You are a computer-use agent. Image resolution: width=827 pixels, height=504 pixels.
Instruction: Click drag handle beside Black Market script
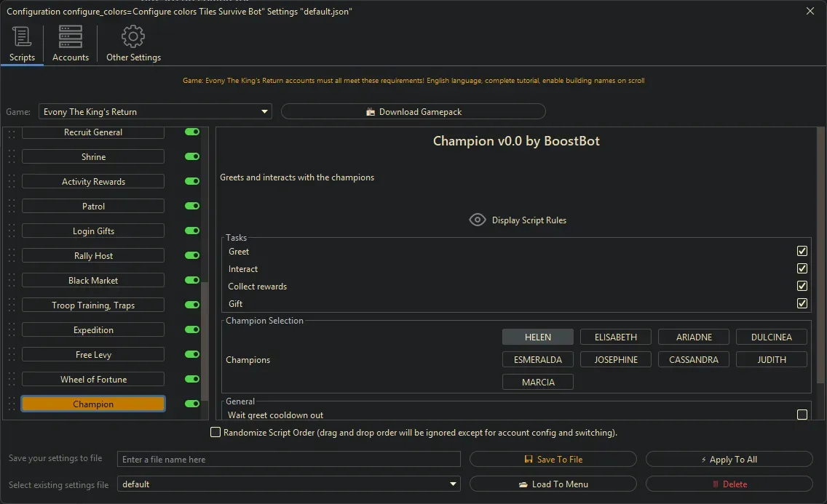pyautogui.click(x=11, y=281)
